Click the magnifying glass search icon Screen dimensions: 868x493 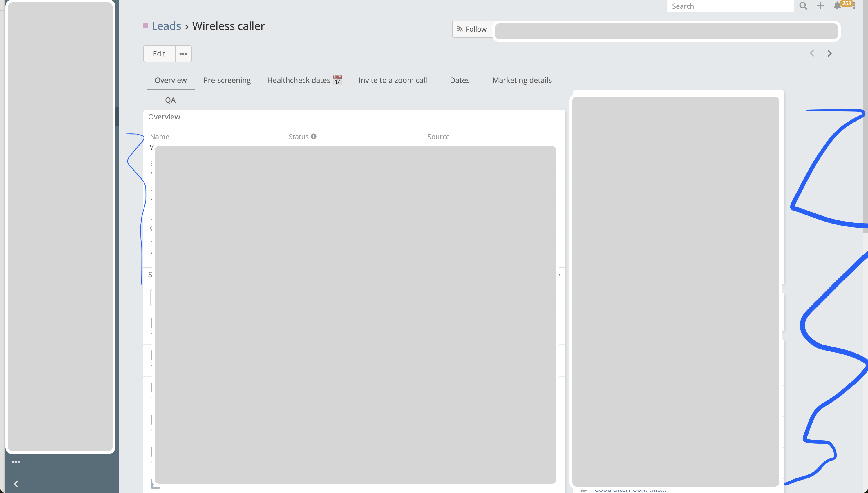pos(803,6)
